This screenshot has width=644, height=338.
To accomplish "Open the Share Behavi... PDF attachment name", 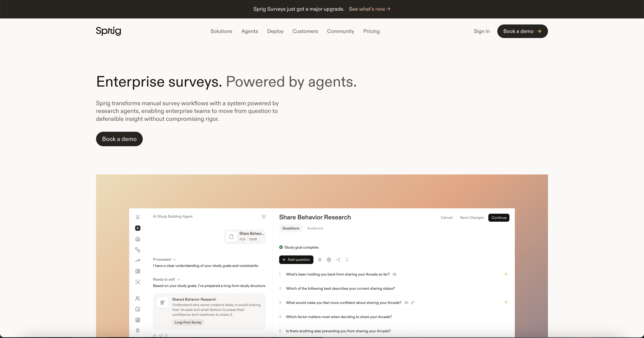I will coord(252,234).
